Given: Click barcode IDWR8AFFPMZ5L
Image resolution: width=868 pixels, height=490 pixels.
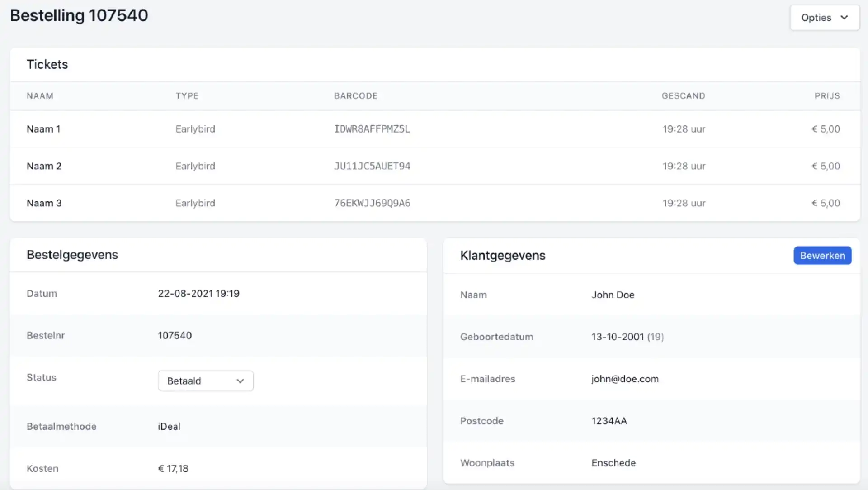Looking at the screenshot, I should [372, 129].
